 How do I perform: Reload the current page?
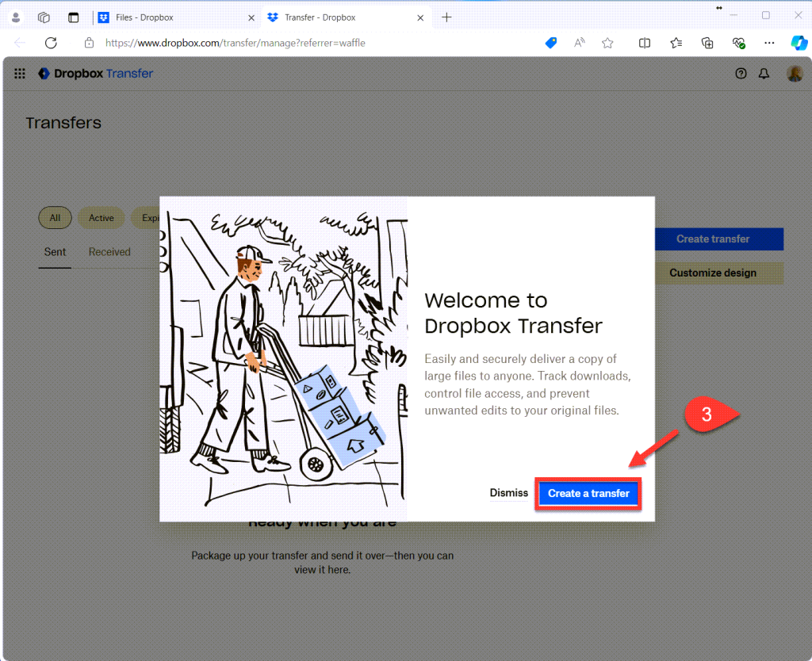(51, 43)
